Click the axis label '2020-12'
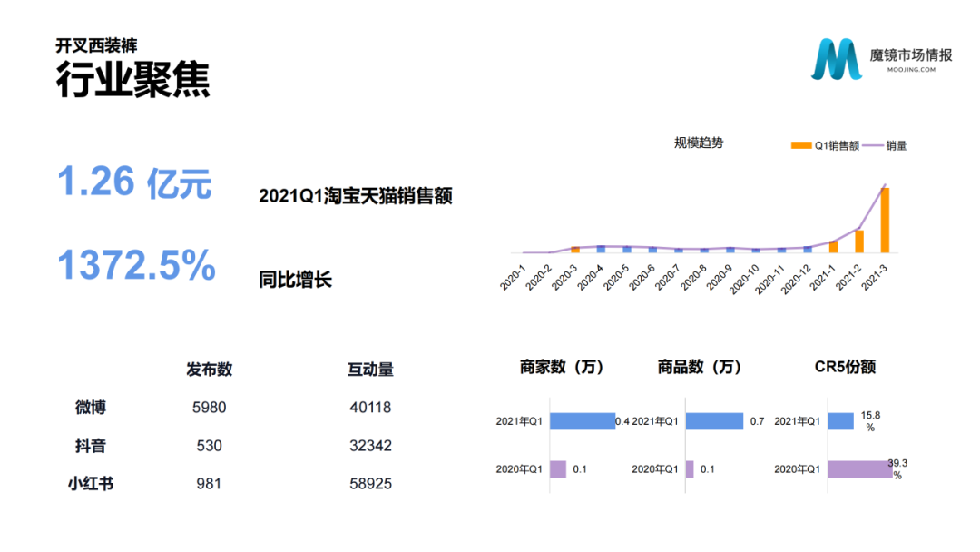The height and width of the screenshot is (552, 980). [796, 279]
